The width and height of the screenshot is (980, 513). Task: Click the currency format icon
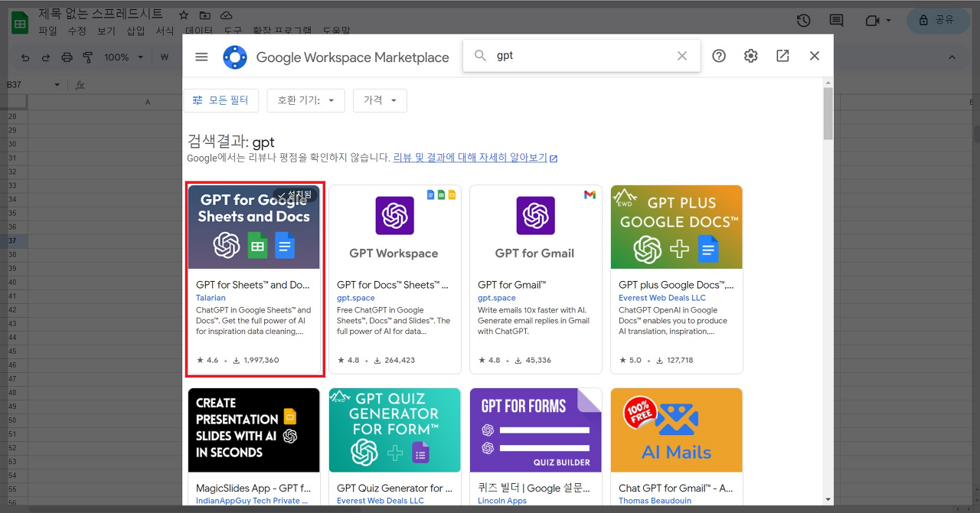click(x=165, y=57)
